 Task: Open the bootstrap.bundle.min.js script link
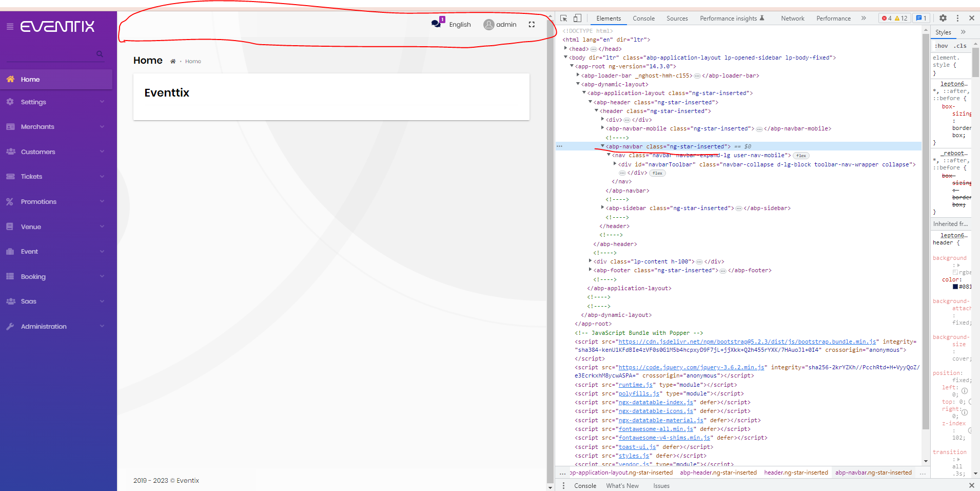click(x=747, y=342)
